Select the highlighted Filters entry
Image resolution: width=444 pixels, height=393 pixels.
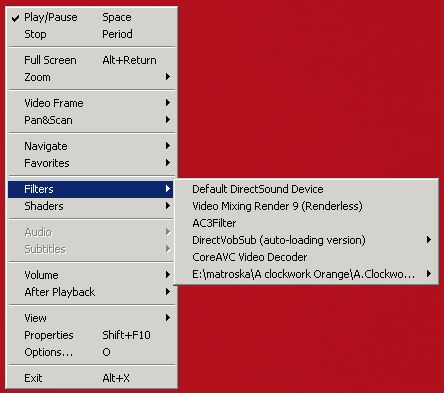point(91,189)
